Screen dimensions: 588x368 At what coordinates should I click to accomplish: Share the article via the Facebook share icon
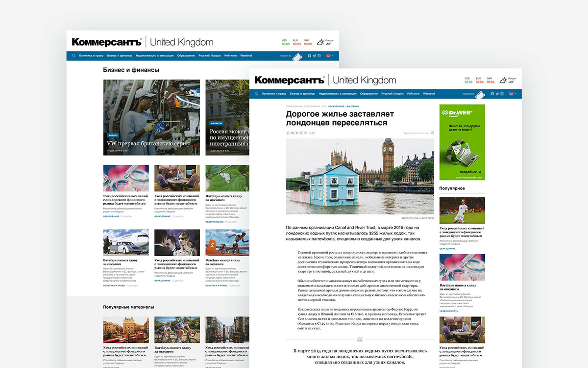click(288, 133)
